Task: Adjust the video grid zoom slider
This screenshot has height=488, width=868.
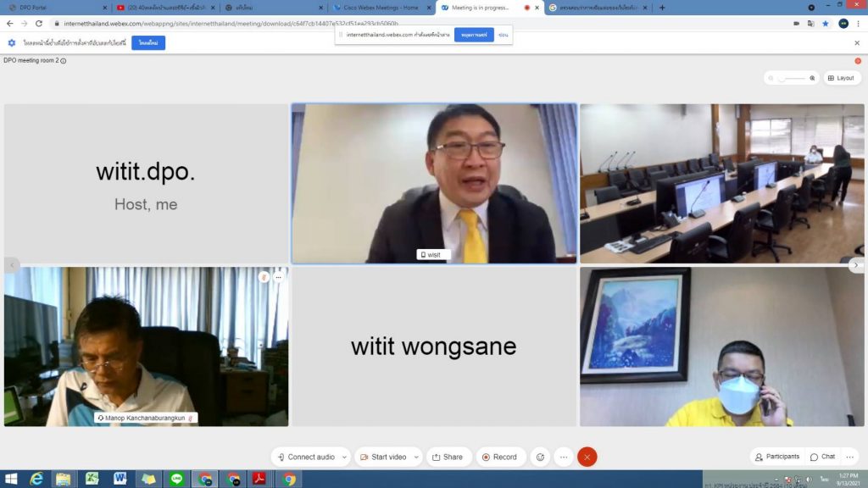Action: (x=792, y=78)
